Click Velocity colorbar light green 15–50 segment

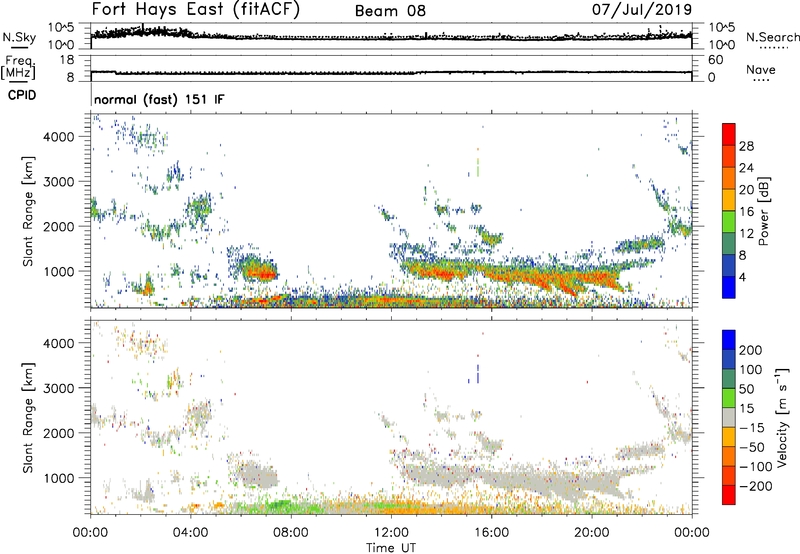pos(729,398)
